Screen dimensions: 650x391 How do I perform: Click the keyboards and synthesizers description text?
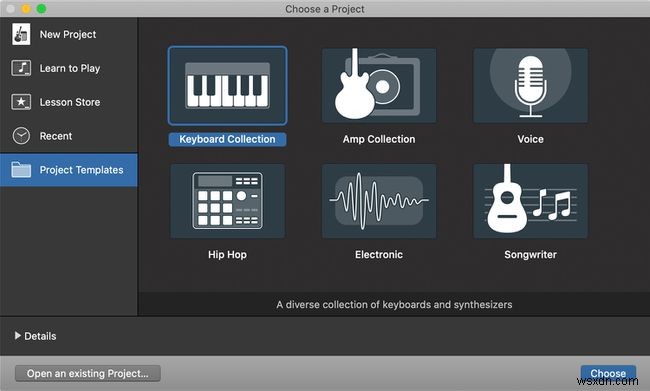394,305
